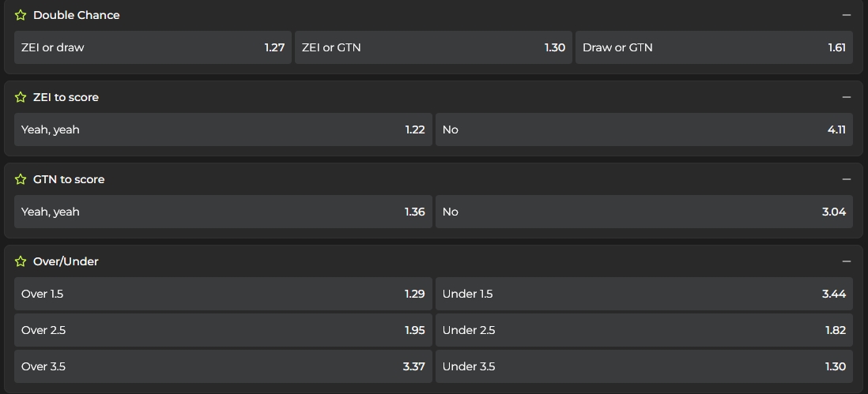
Task: Bet on Over 3.5 at 3.37
Action: tap(223, 366)
